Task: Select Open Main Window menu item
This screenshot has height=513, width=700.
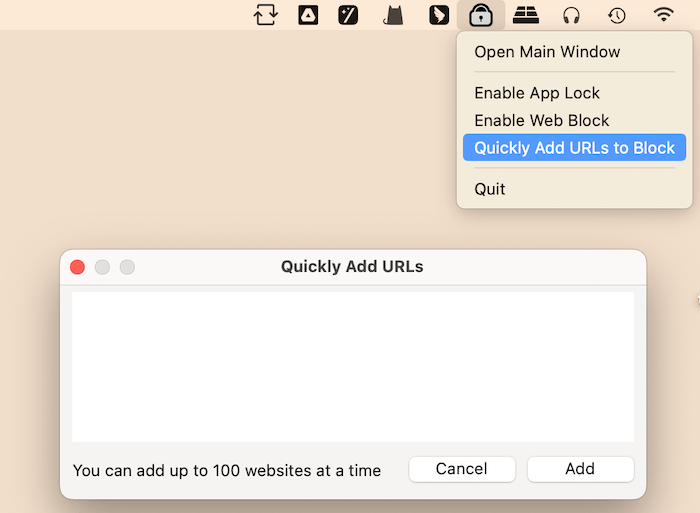Action: coord(547,52)
